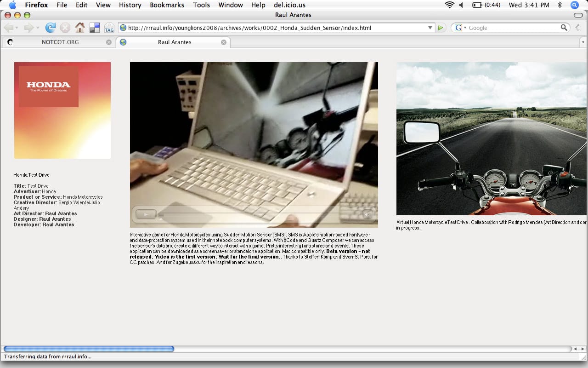The height and width of the screenshot is (368, 588).
Task: Reload the page with the refresh icon
Action: (51, 28)
